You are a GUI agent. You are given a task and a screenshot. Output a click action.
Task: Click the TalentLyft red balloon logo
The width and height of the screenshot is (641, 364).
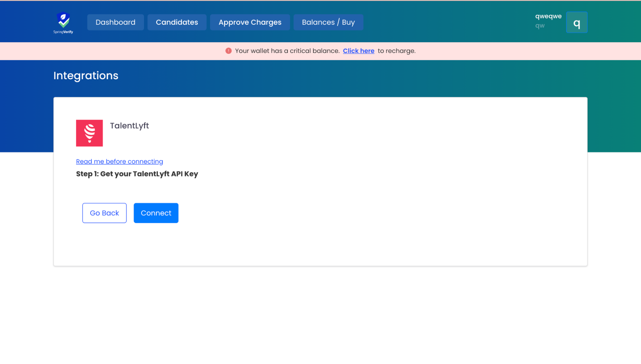pos(89,133)
